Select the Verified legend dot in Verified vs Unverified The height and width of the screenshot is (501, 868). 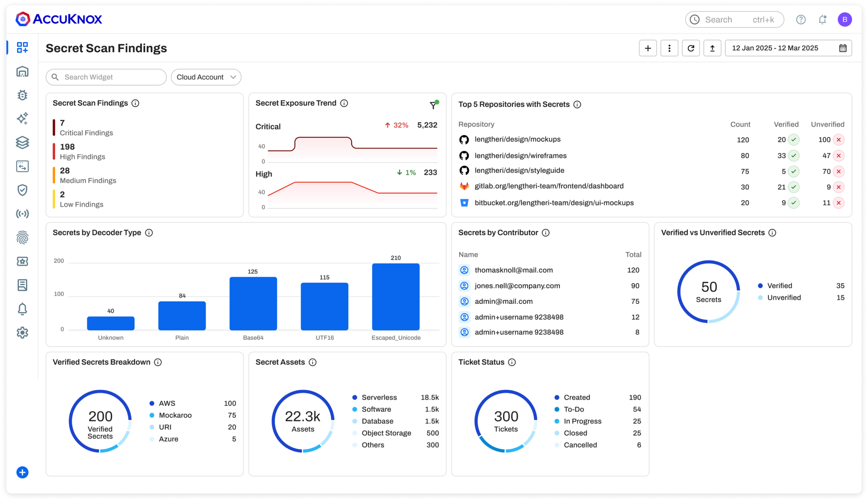pos(760,285)
